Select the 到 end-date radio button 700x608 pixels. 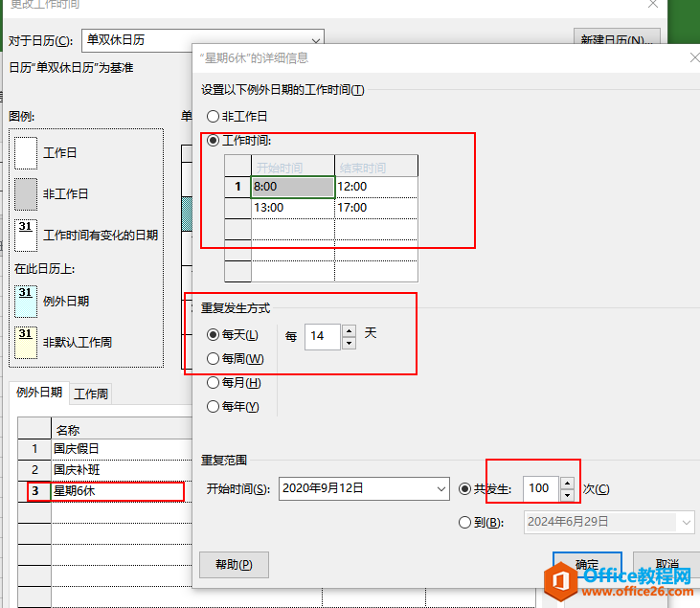coord(464,522)
